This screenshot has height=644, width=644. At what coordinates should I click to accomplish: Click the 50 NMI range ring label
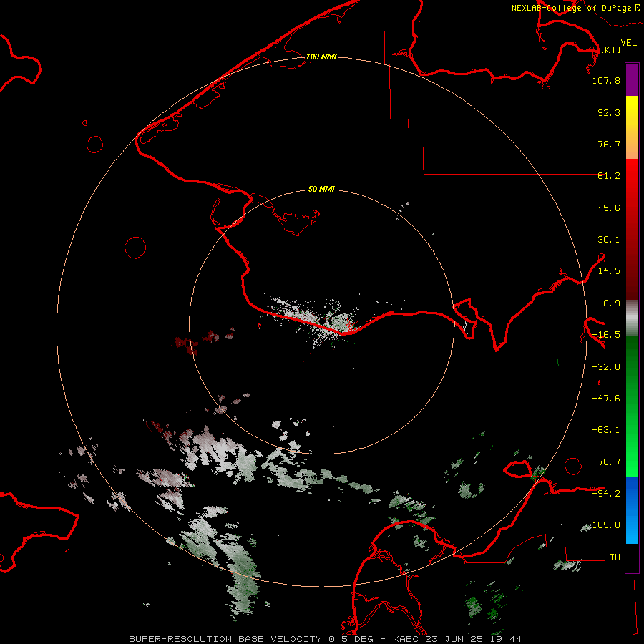pos(321,189)
